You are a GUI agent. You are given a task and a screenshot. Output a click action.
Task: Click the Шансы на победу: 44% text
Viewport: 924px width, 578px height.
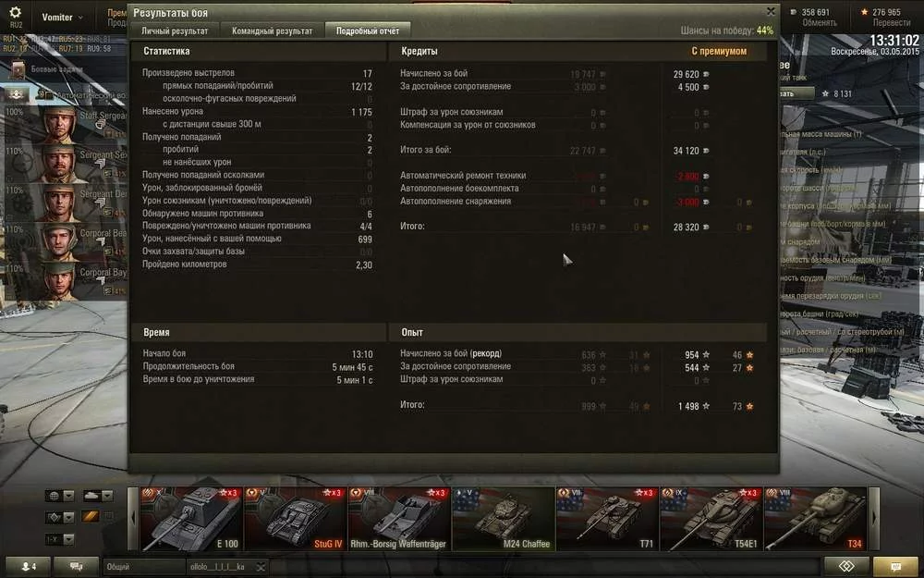726,31
